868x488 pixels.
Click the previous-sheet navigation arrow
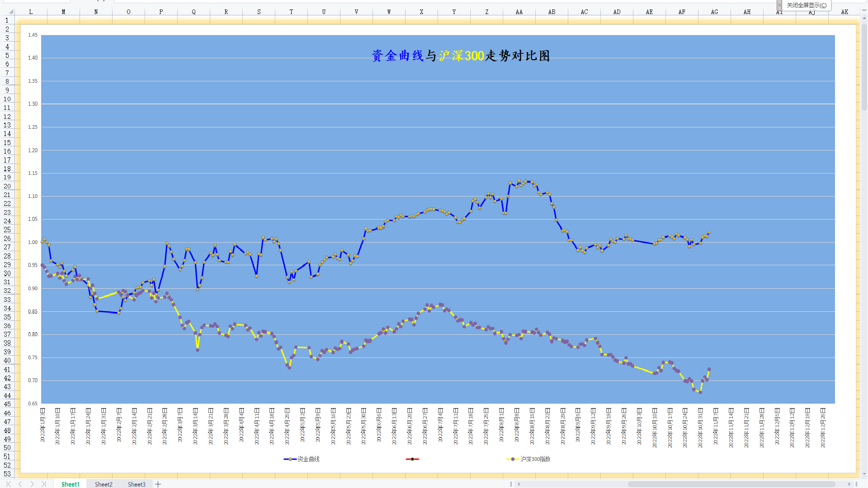20,484
